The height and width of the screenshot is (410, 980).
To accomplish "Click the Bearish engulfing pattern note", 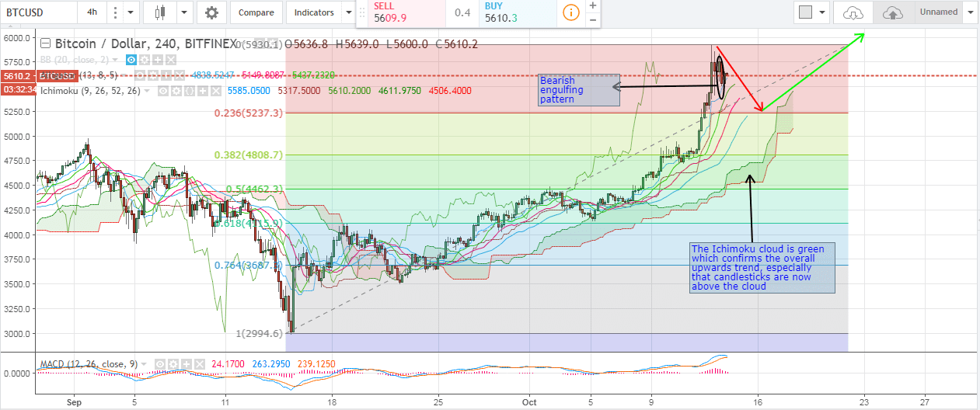I will click(x=579, y=90).
